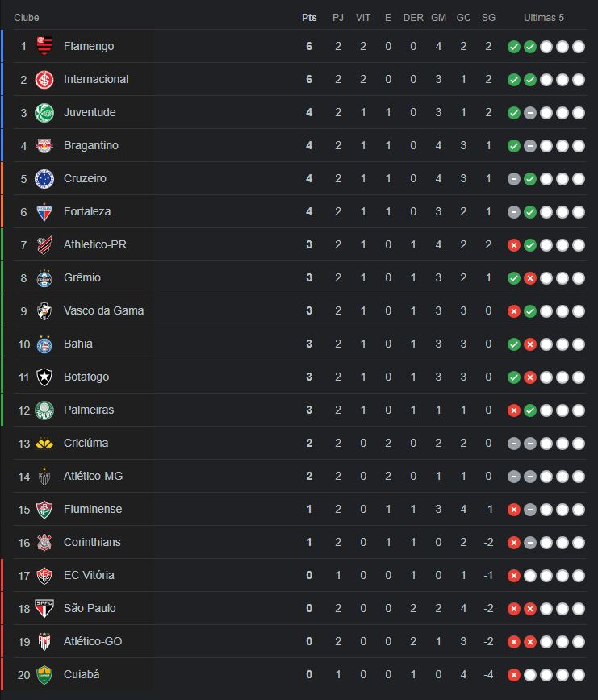Screen dimensions: 598x700
Task: Click São Paulo's second red loss indicator
Action: 529,609
